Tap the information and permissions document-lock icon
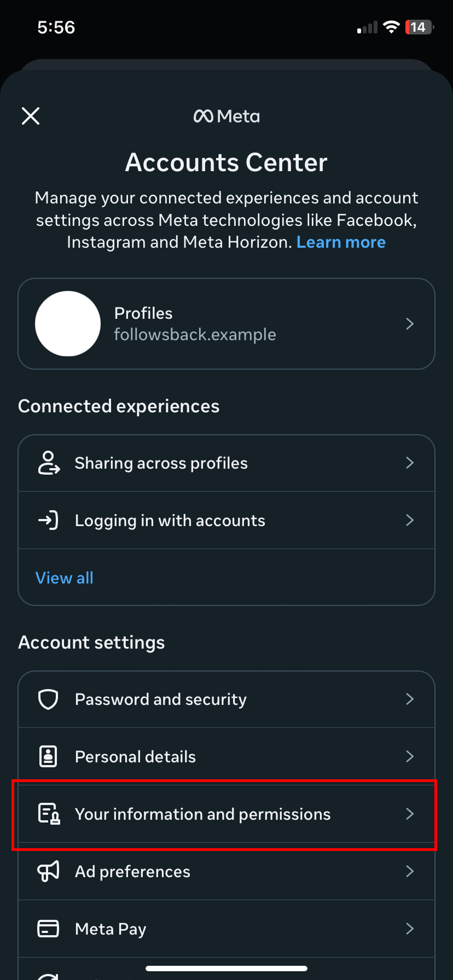The height and width of the screenshot is (980, 453). tap(48, 814)
